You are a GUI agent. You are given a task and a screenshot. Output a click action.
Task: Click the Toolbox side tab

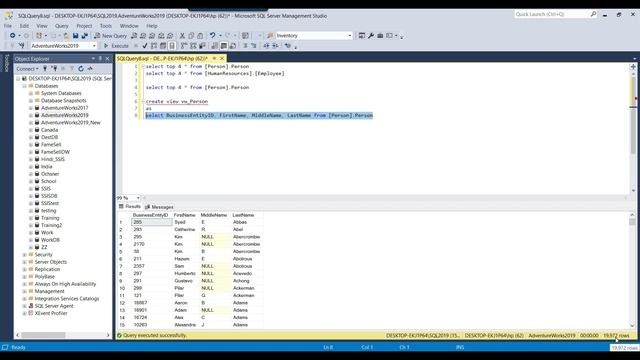pyautogui.click(x=6, y=63)
